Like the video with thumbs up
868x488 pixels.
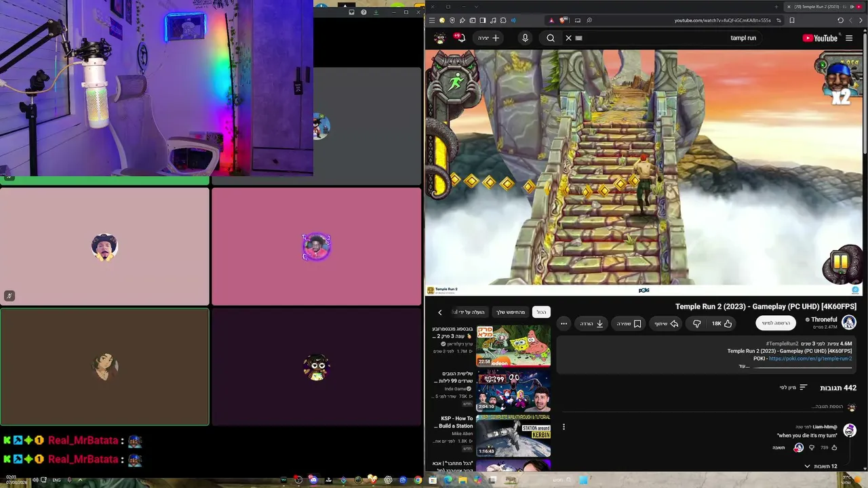(x=722, y=324)
